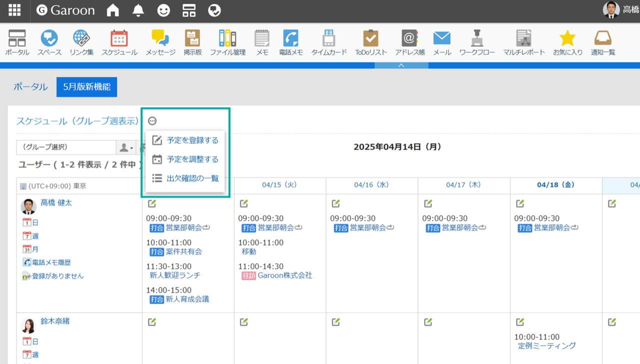Click the smiley face header icon
This screenshot has height=364, width=640.
tap(163, 10)
